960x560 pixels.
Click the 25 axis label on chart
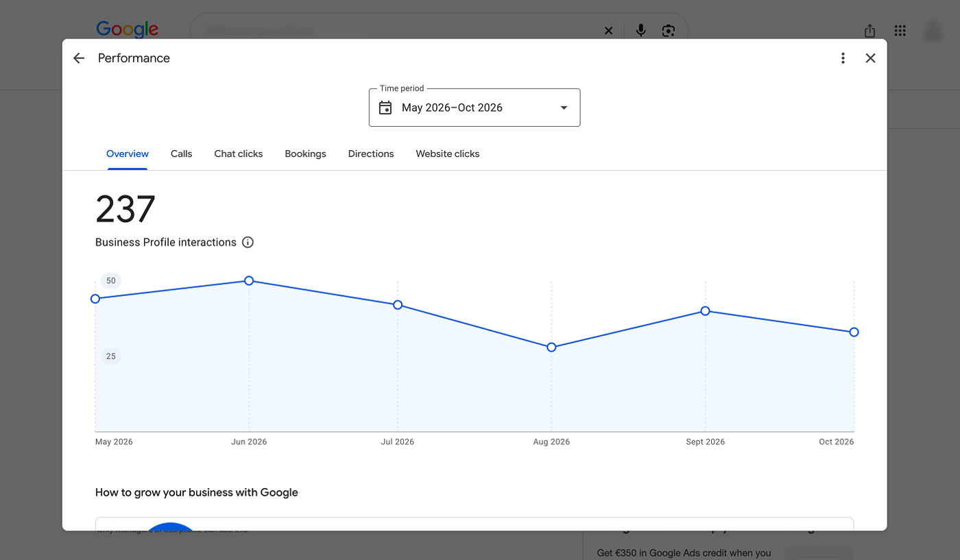(111, 356)
